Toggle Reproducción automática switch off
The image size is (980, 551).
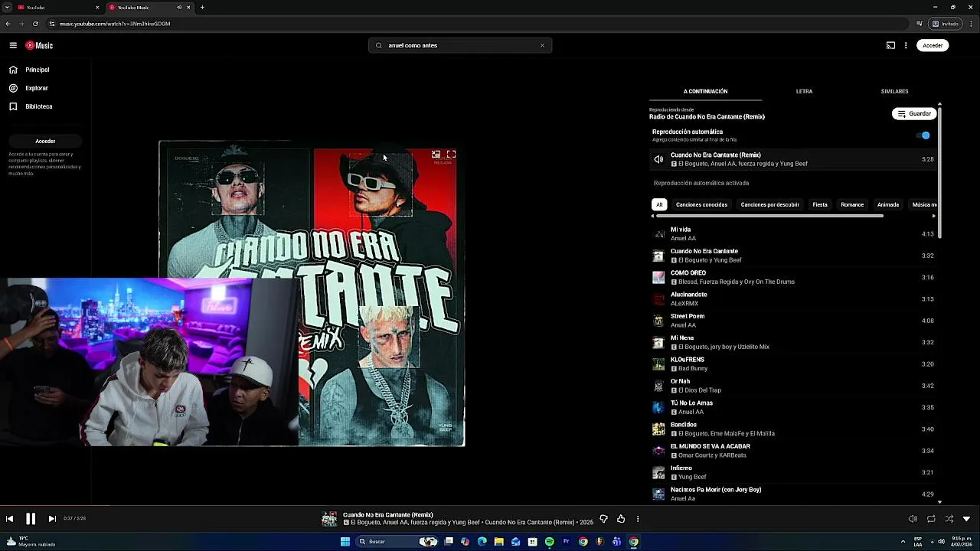tap(923, 135)
